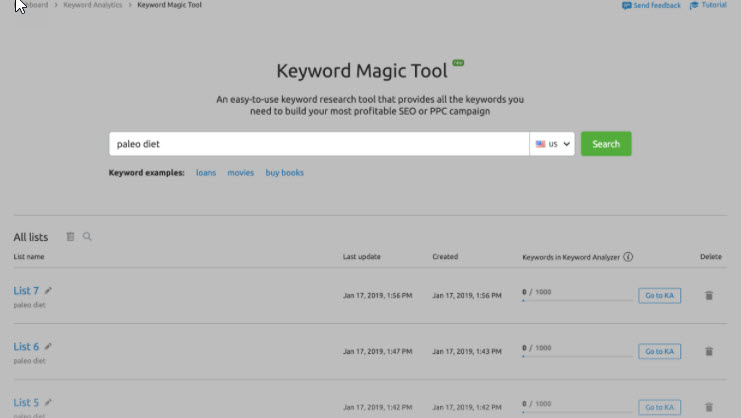Rename List 7 via its pencil icon

click(48, 290)
